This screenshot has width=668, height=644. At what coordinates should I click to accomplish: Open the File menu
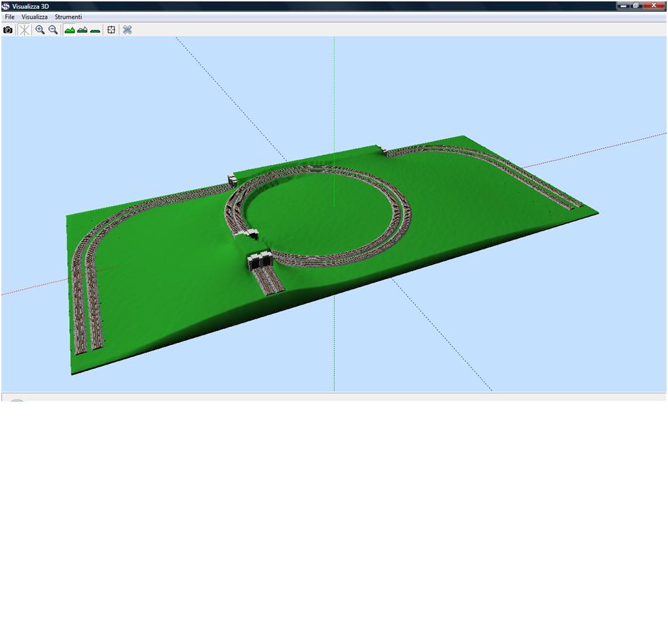[10, 17]
